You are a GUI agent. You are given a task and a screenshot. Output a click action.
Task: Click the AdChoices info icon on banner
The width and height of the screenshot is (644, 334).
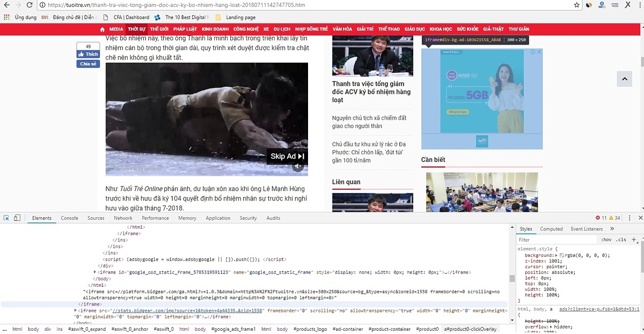tap(532, 52)
